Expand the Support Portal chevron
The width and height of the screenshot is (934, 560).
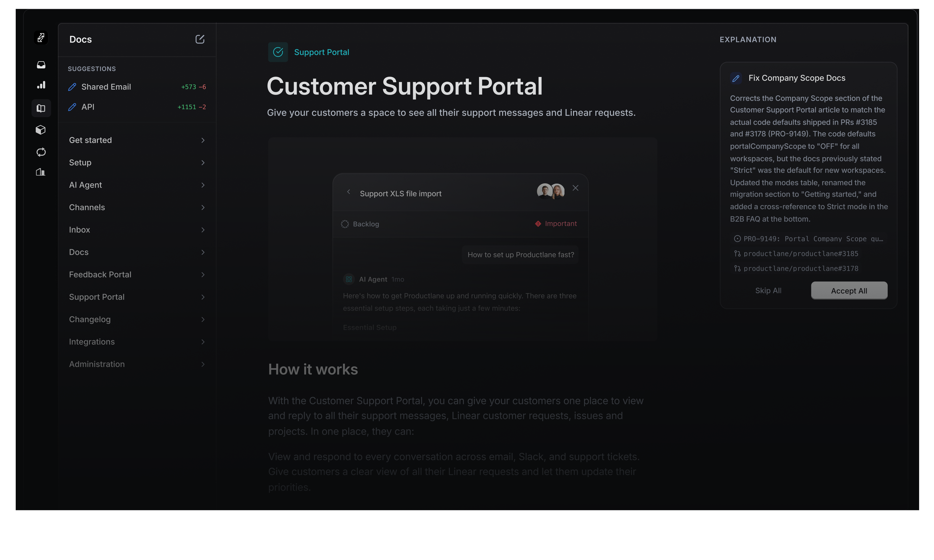point(203,297)
